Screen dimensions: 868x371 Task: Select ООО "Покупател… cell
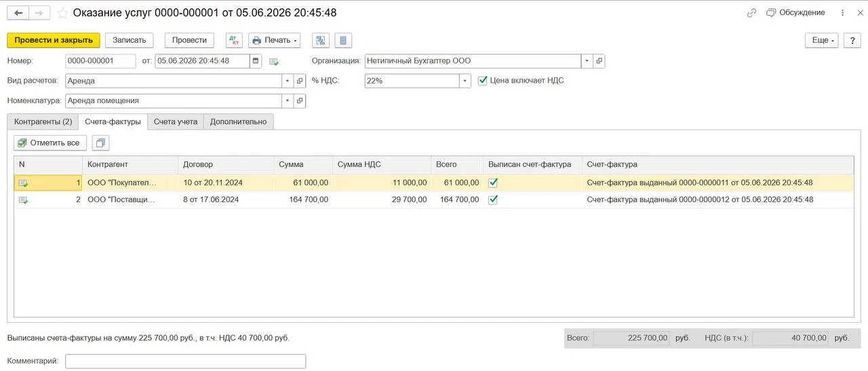pos(130,183)
